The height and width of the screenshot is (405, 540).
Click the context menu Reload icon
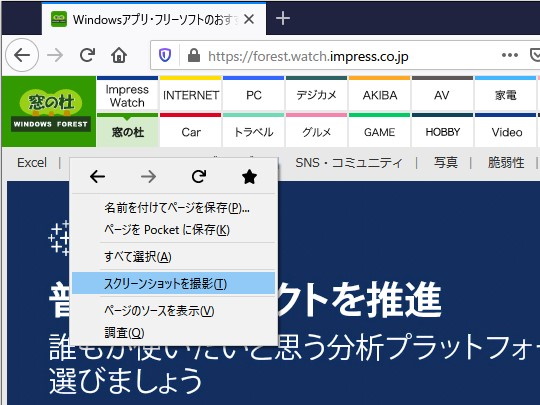[199, 177]
